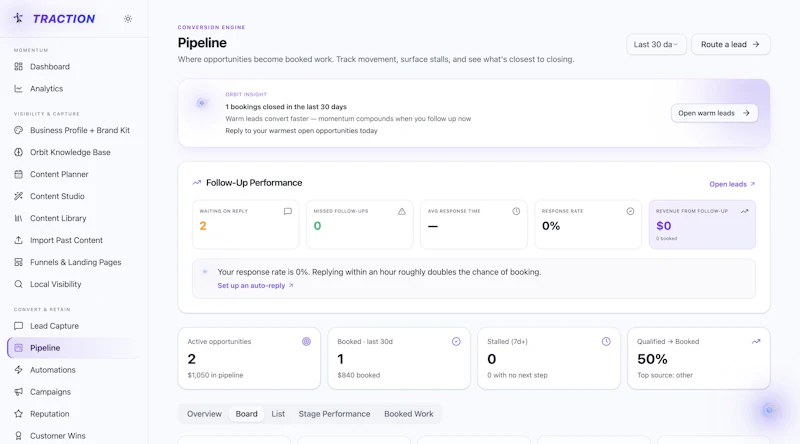Click the Orbit Knowledge Base icon
This screenshot has width=800, height=444.
[18, 152]
